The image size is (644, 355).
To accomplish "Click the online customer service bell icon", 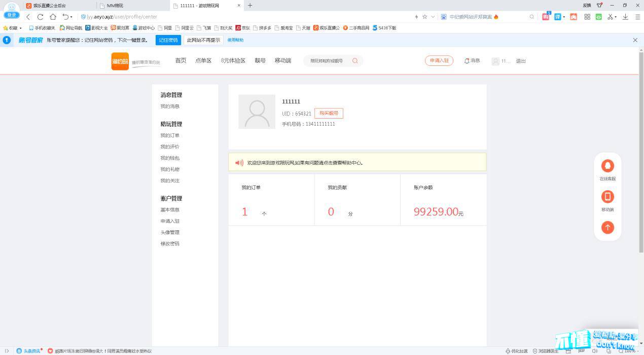I will (x=607, y=166).
